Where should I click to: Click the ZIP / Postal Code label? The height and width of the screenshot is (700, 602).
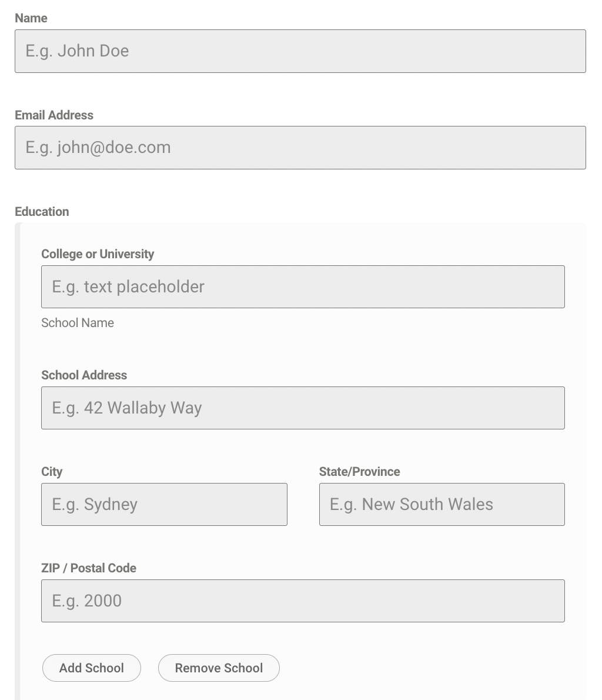[x=89, y=568]
